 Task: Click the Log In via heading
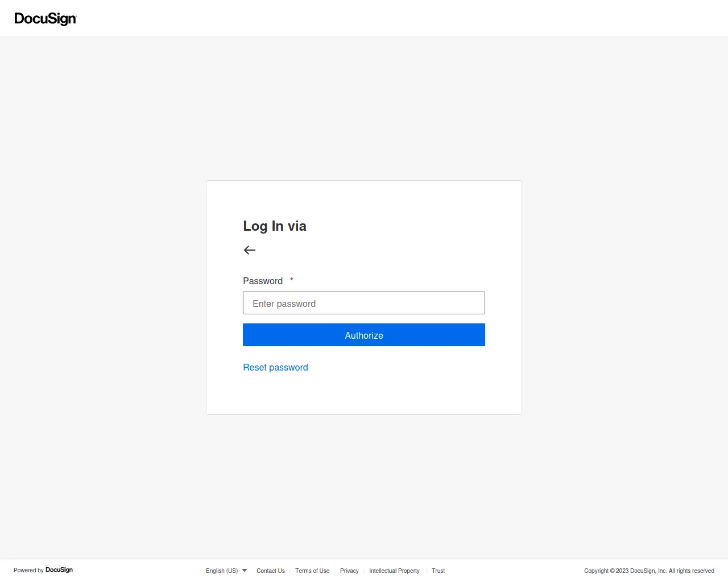point(275,226)
